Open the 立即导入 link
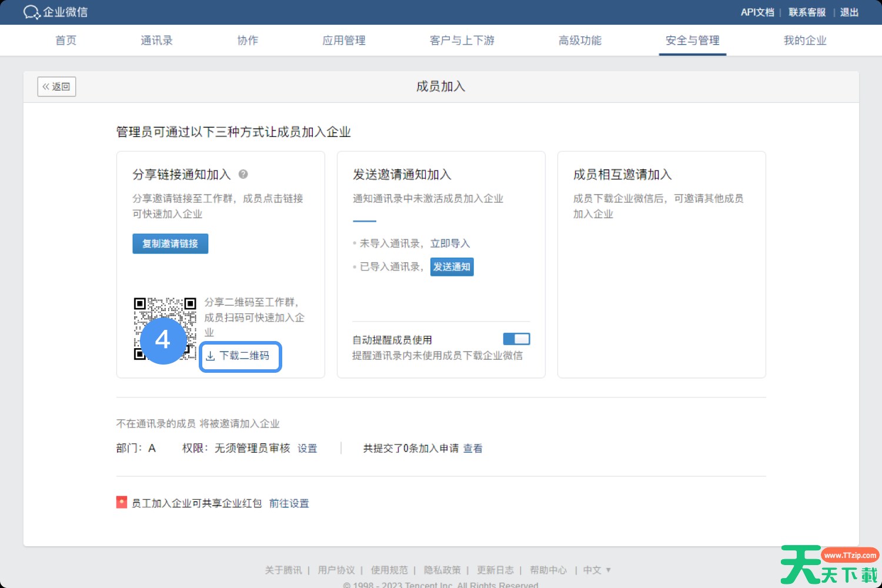Screen dimensions: 882x588 (450, 243)
